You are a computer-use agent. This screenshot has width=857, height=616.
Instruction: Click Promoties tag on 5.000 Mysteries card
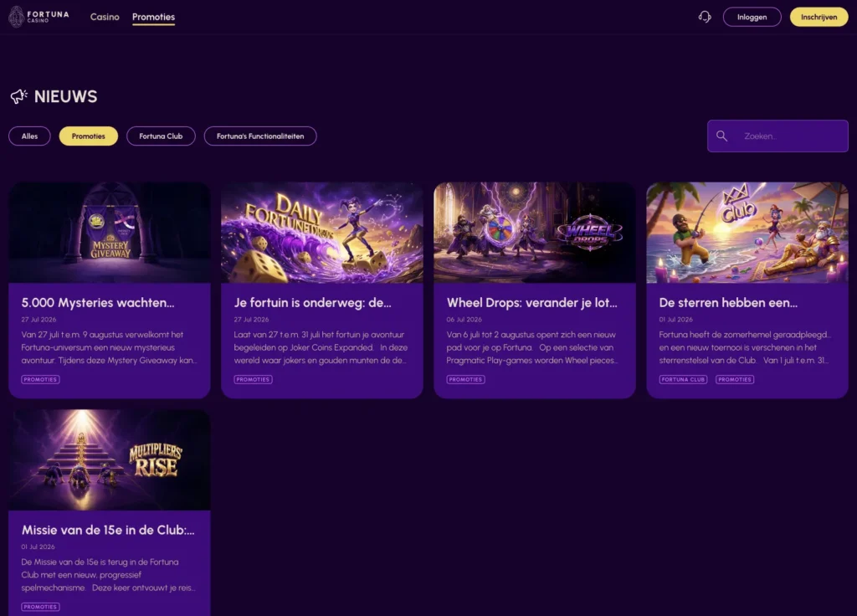pyautogui.click(x=40, y=379)
